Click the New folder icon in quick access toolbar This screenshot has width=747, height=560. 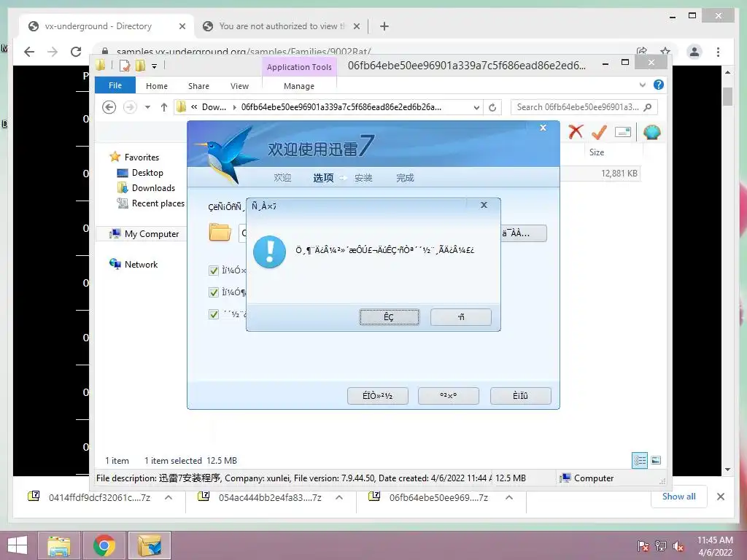(x=141, y=66)
